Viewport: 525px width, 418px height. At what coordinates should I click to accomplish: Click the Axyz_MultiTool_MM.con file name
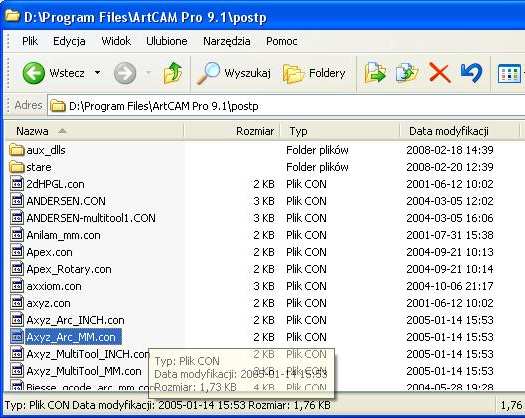84,371
